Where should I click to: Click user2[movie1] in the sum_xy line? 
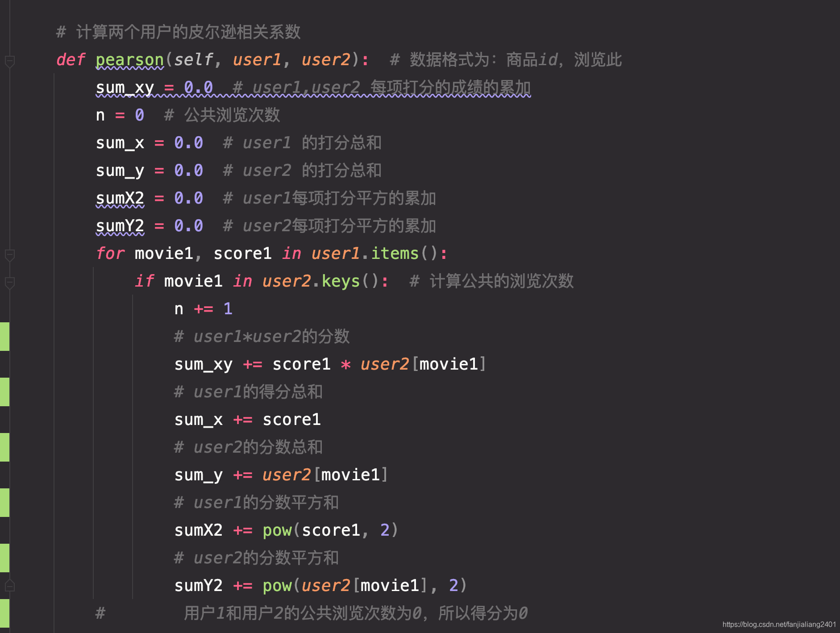(423, 364)
